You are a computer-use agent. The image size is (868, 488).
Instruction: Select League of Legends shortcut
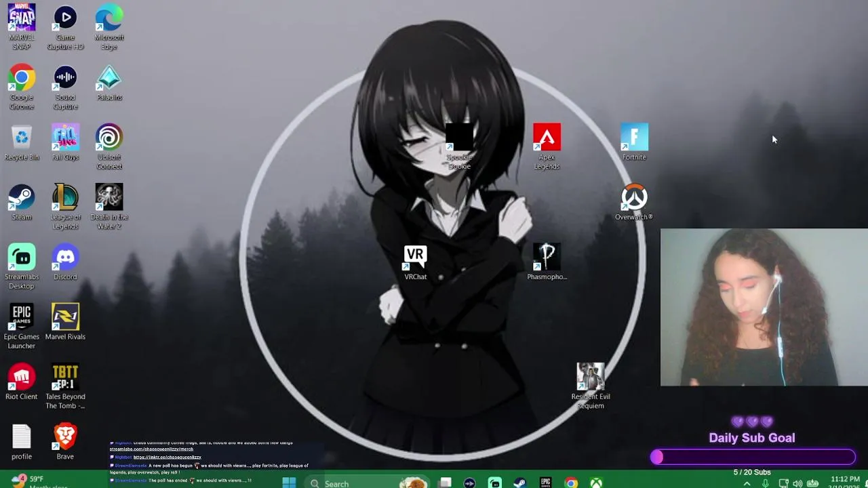click(x=65, y=206)
